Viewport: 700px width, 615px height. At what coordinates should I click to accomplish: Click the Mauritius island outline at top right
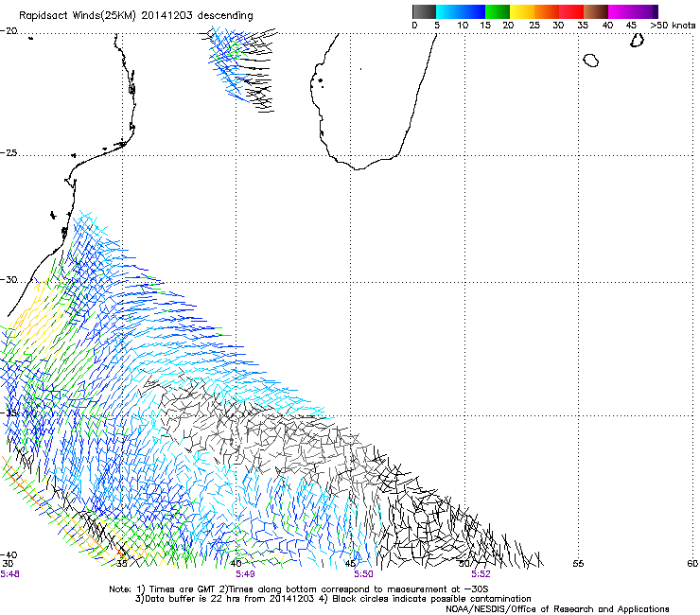[x=637, y=40]
